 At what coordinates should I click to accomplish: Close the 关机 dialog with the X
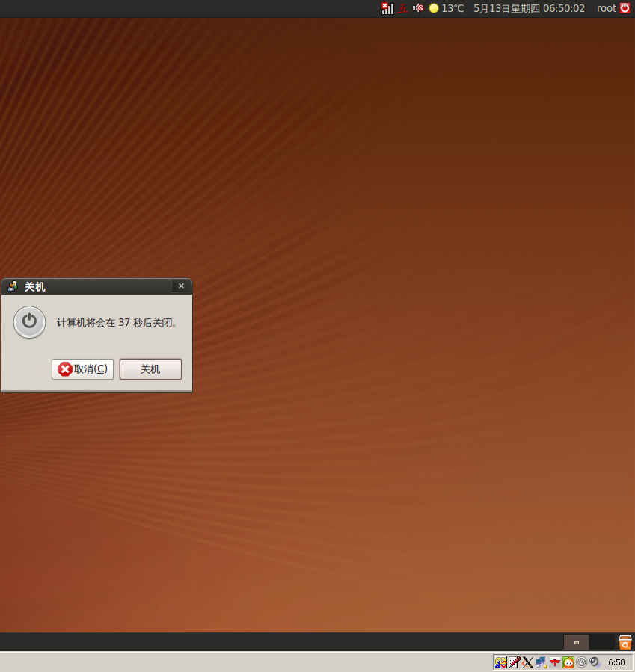pos(181,286)
